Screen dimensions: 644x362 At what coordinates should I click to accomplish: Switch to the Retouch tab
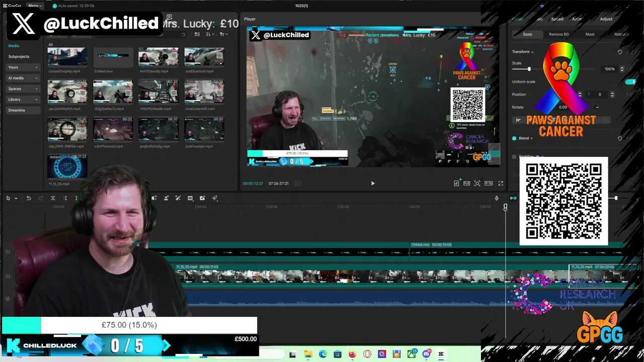[x=621, y=34]
